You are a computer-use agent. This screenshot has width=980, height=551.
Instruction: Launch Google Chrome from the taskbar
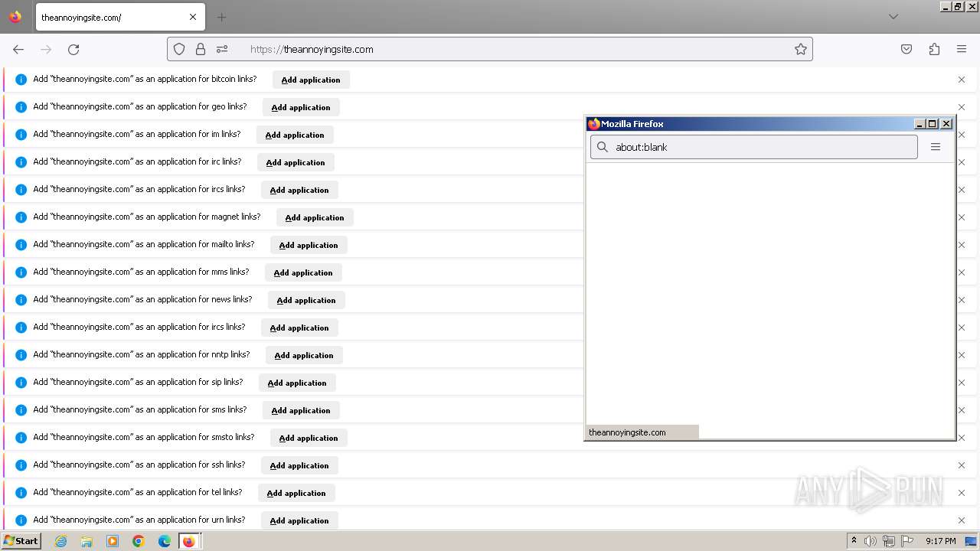click(x=139, y=541)
